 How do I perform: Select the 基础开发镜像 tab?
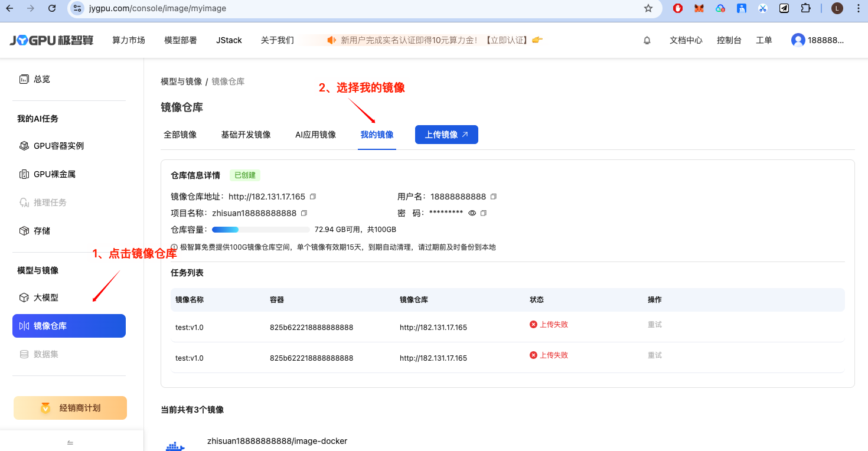coord(246,135)
